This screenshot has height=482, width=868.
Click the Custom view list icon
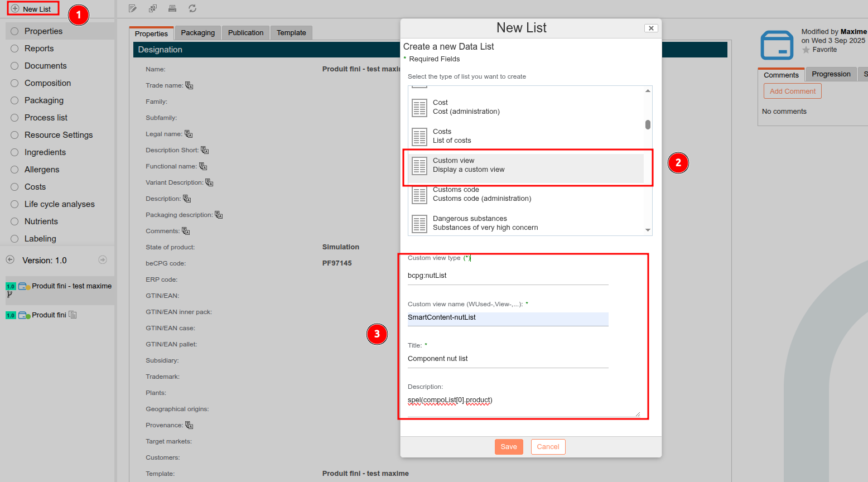[419, 166]
